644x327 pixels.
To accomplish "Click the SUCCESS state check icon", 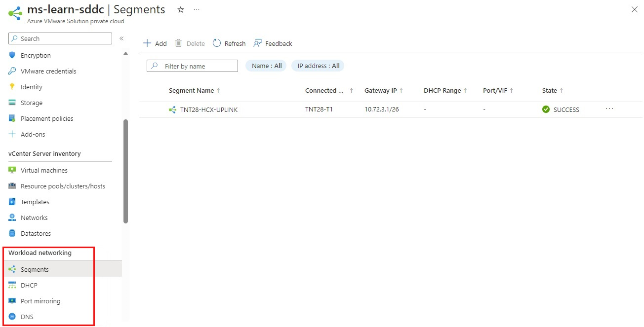I will (x=546, y=109).
